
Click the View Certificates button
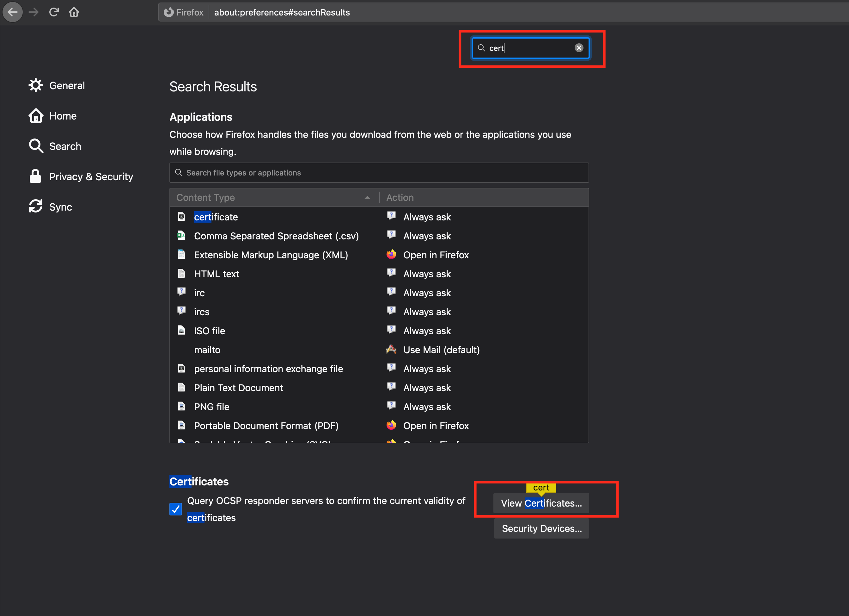tap(541, 503)
